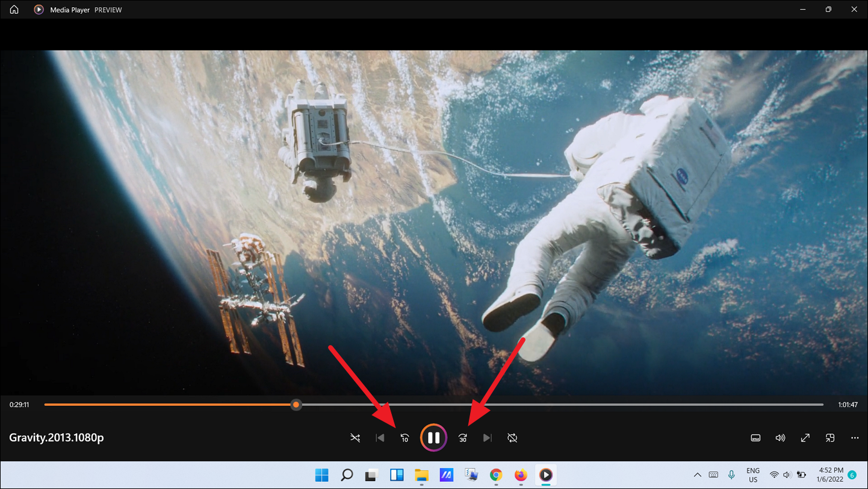Image resolution: width=868 pixels, height=489 pixels.
Task: Click the microphone tray icon
Action: [731, 475]
